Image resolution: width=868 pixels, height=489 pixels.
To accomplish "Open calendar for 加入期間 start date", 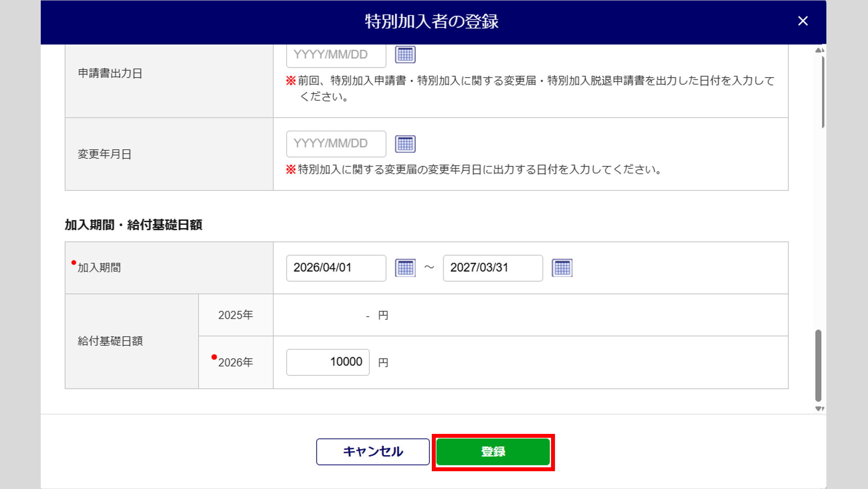I will coord(405,268).
